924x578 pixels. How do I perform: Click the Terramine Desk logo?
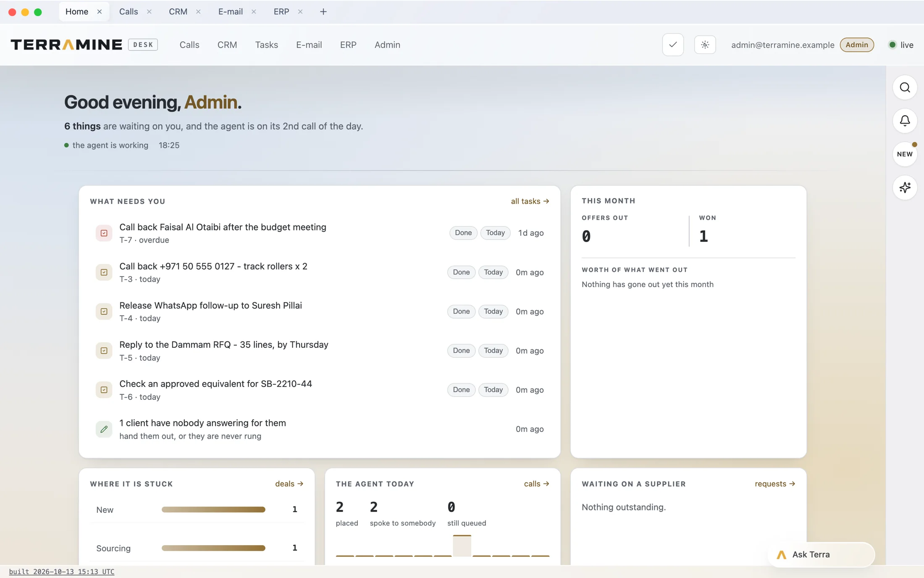84,45
